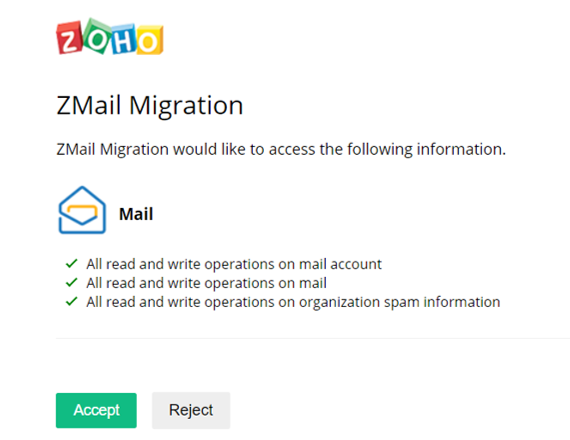Click the checkmark beside organization spam permission

tap(72, 301)
